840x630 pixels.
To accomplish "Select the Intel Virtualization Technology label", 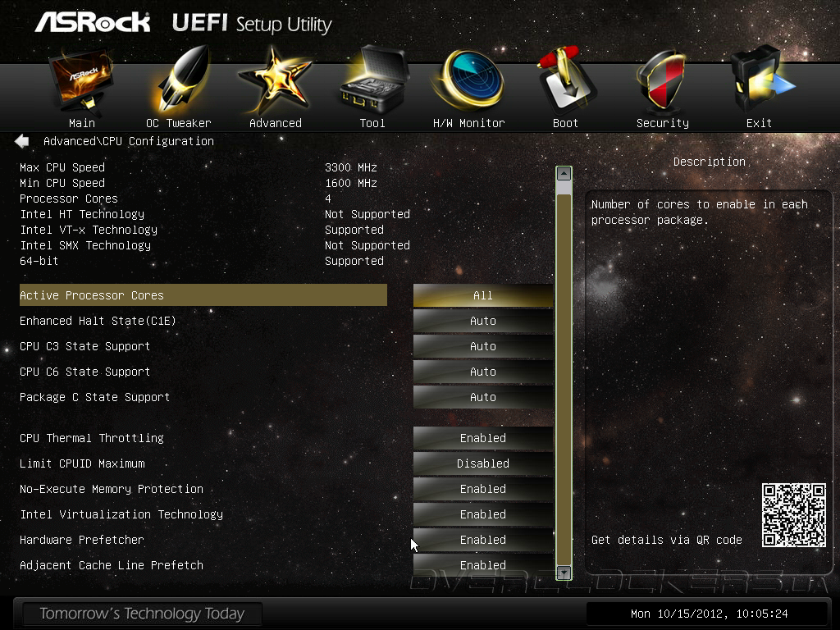I will click(121, 514).
